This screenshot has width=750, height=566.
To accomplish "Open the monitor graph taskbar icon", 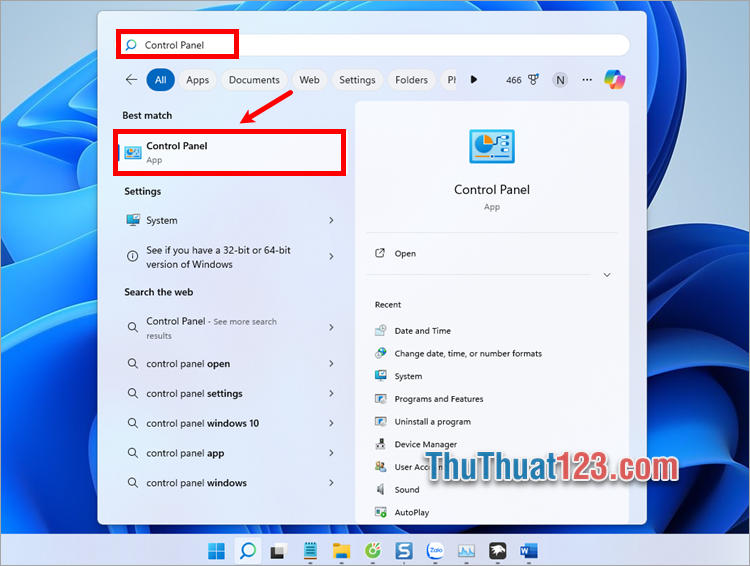I will (x=466, y=551).
